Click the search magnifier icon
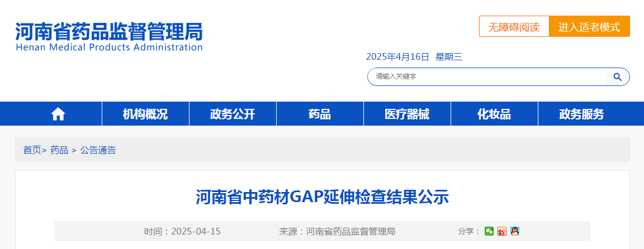Screen dimensions: 644x249 point(617,76)
